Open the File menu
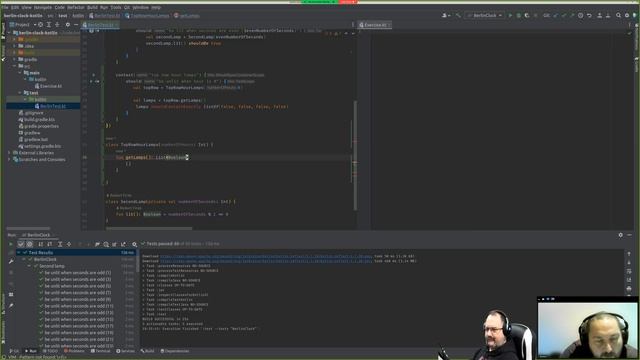The height and width of the screenshot is (360, 640). (x=5, y=7)
